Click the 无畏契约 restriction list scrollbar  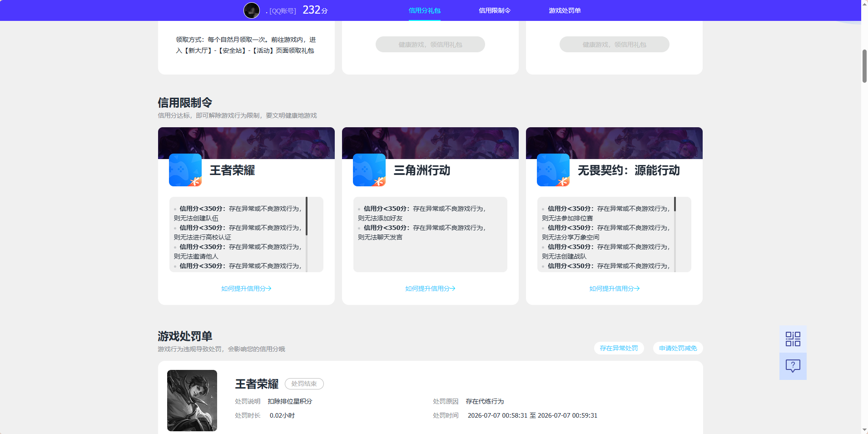675,204
